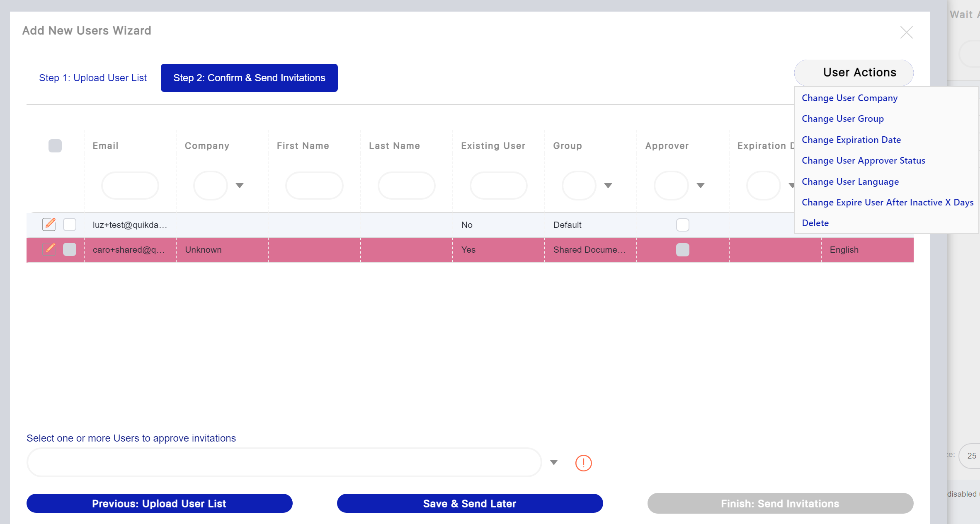Click the orange exclamation warning icon
This screenshot has height=524, width=980.
[583, 463]
